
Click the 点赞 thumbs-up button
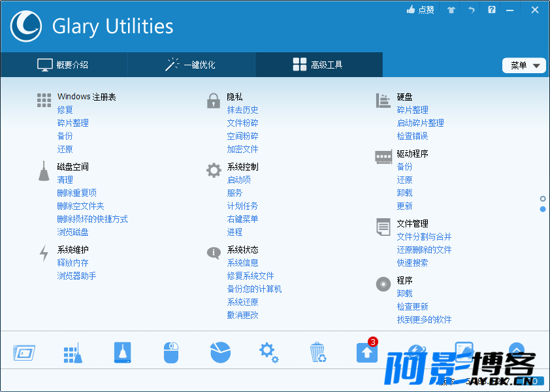[420, 10]
